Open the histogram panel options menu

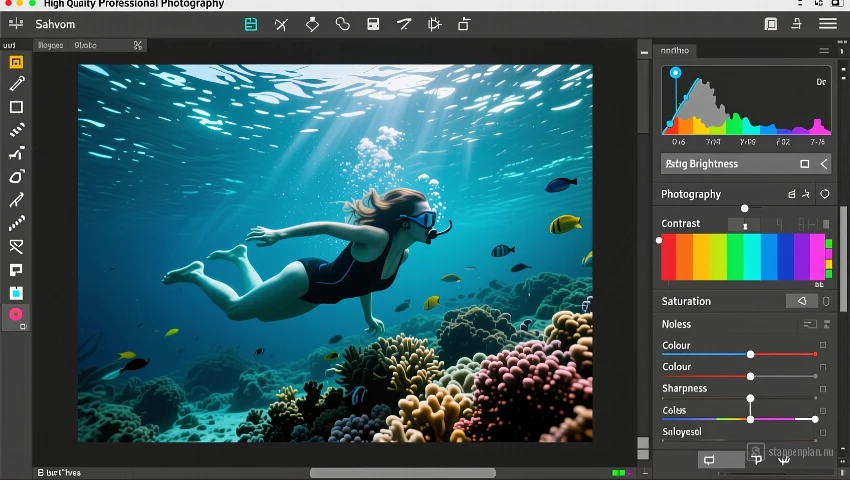[x=824, y=50]
